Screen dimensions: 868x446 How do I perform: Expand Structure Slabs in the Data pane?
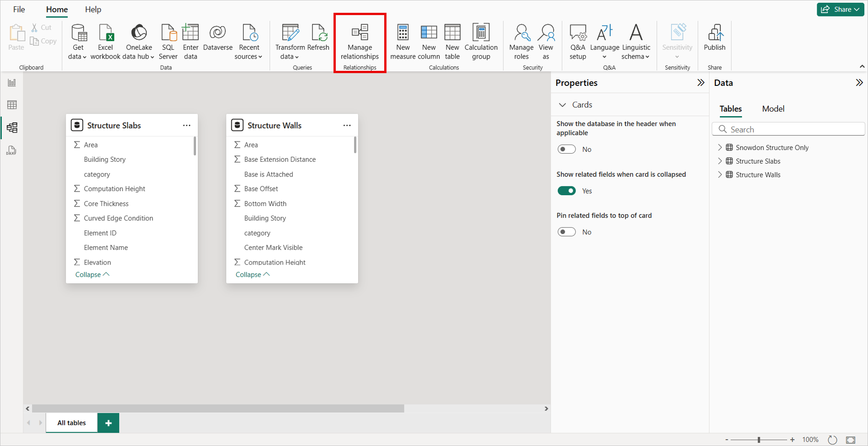720,161
